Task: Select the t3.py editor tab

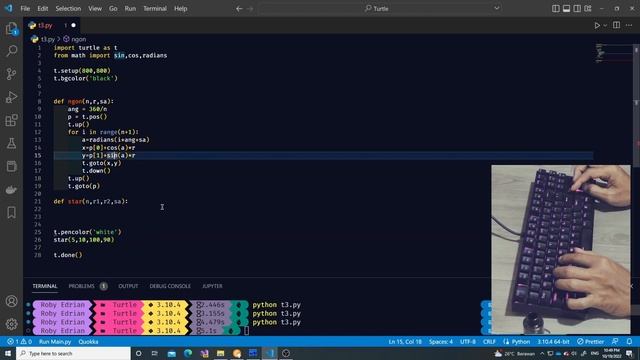Action: (52, 25)
